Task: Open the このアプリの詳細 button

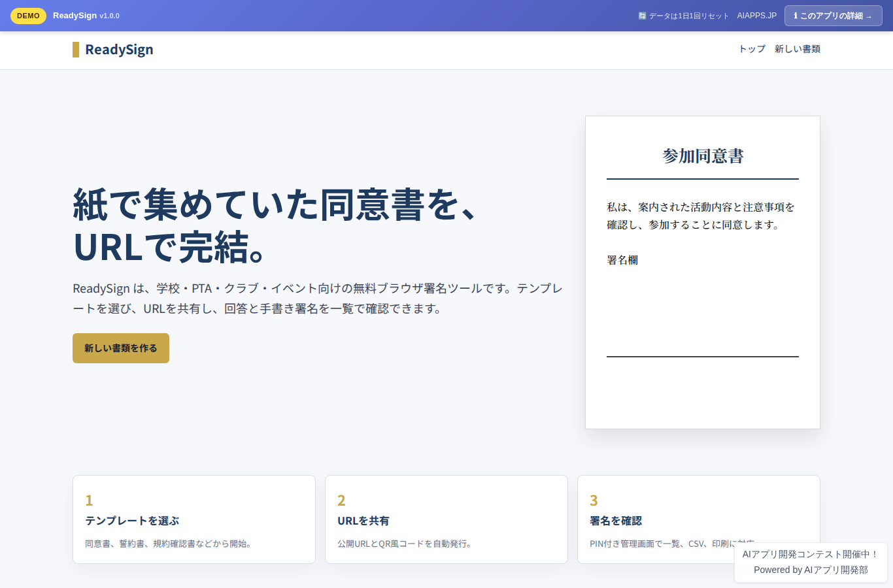Action: click(x=833, y=16)
